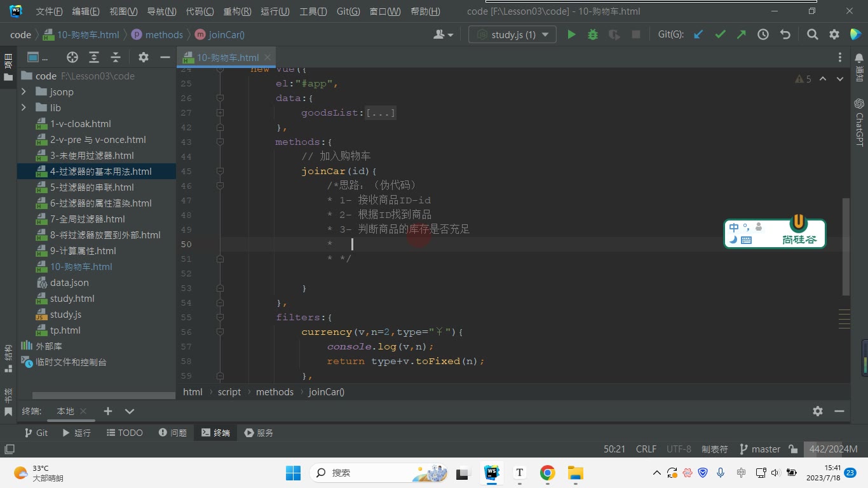This screenshot has height=488, width=868.
Task: Fold the joinCar method
Action: pos(220,172)
